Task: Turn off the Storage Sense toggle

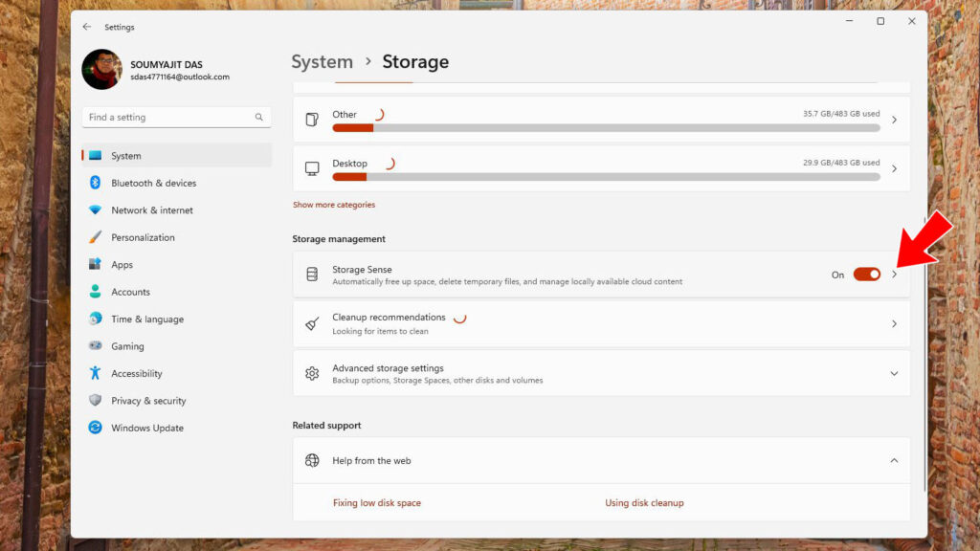Action: click(866, 275)
